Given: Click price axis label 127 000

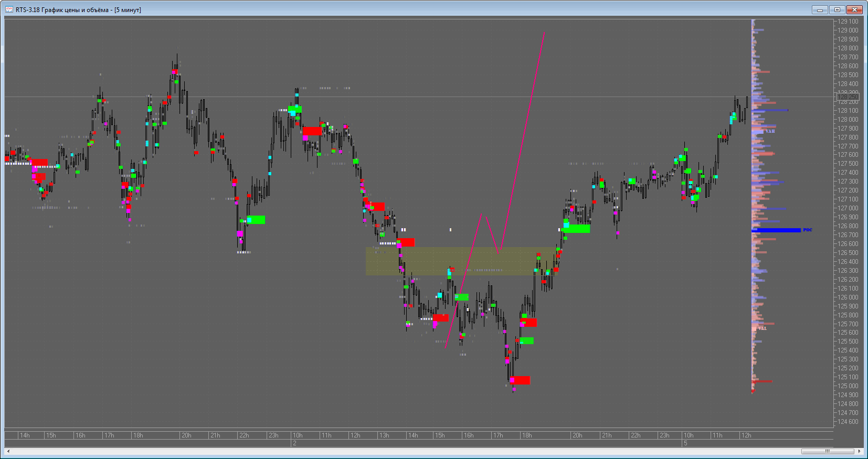Looking at the screenshot, I should [x=848, y=208].
